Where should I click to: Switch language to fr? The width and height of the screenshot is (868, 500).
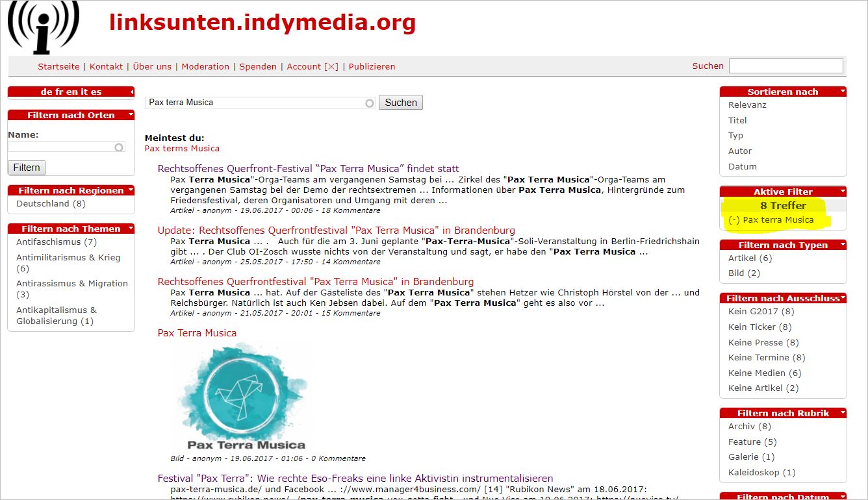click(x=59, y=92)
